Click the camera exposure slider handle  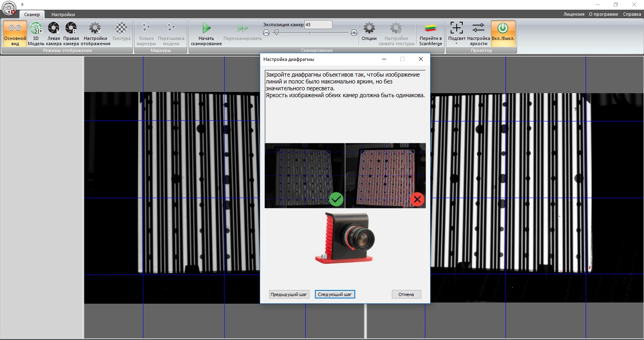tap(276, 32)
